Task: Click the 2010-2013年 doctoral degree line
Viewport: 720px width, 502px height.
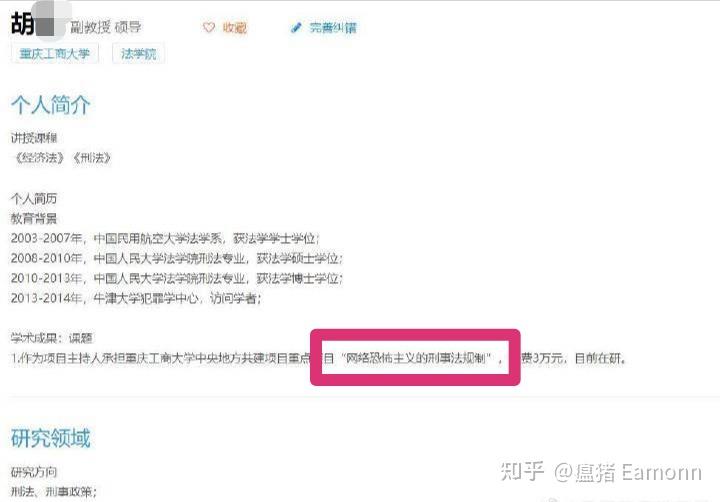Action: coord(177,278)
